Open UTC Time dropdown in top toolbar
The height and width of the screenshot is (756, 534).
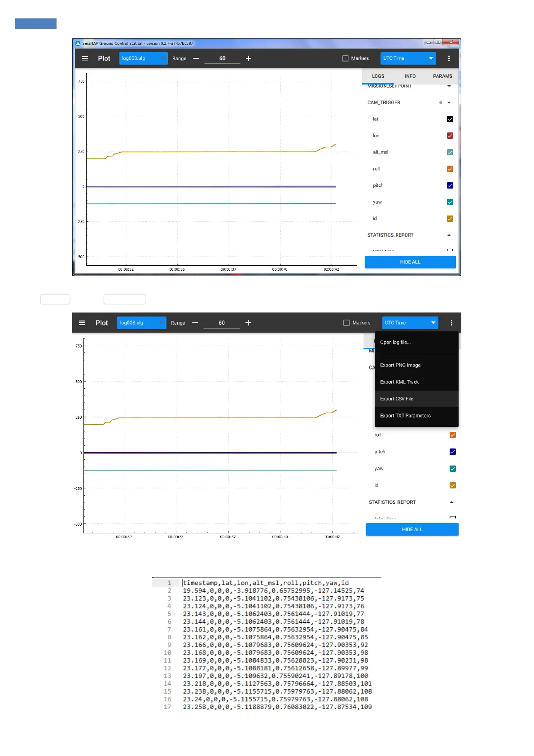[408, 58]
